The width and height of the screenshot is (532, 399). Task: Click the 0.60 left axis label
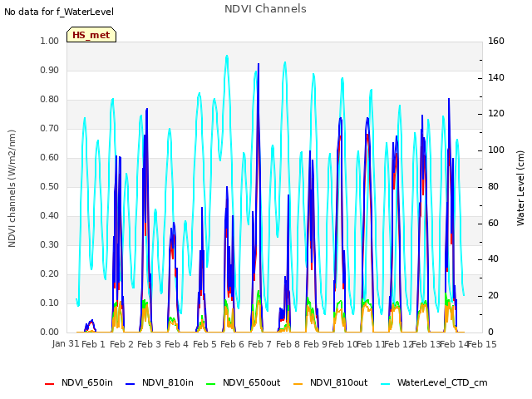50,157
